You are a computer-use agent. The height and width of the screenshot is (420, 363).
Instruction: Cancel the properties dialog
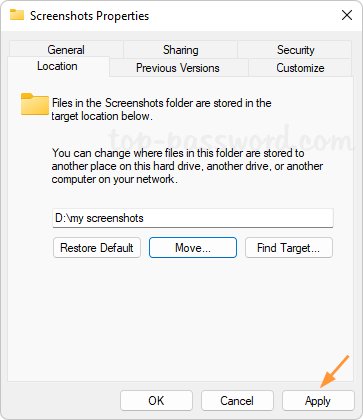point(237,400)
